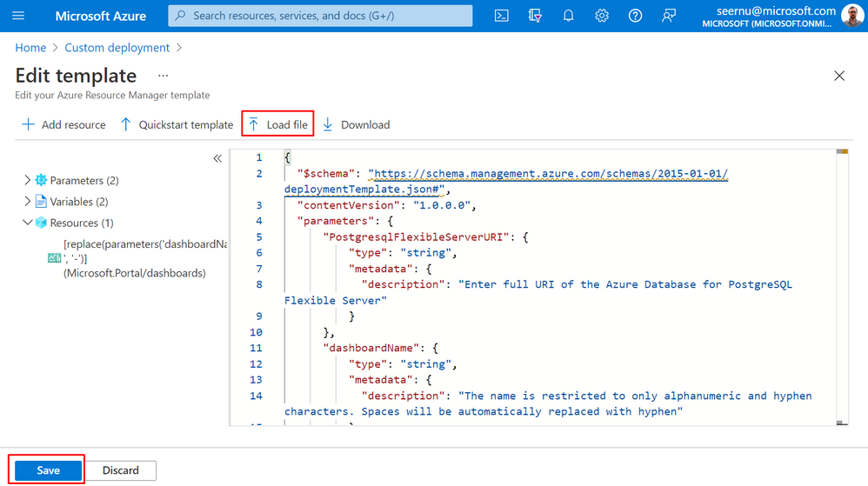Click the Variables document icon
The width and height of the screenshot is (868, 486).
[x=41, y=202]
